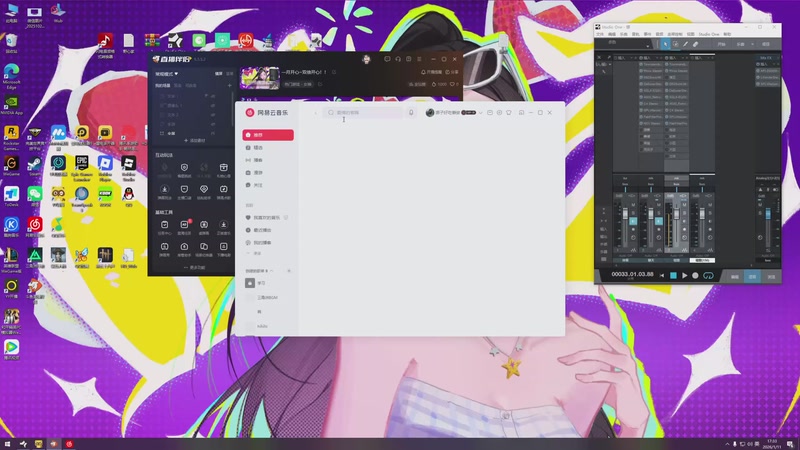This screenshot has height=450, width=800.
Task: Click the headset support icon in 直播伴侣 title bar
Action: coord(398,59)
